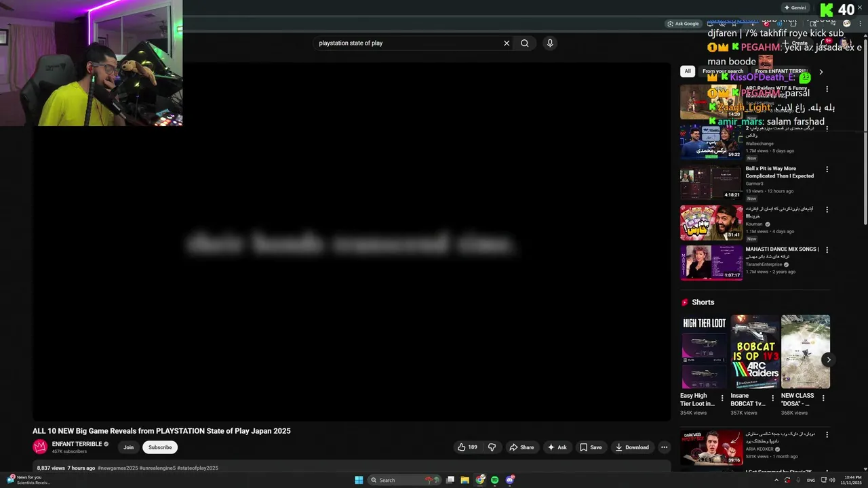Open options for Insane BOBCAT short
Image resolution: width=868 pixels, height=488 pixels.
772,399
